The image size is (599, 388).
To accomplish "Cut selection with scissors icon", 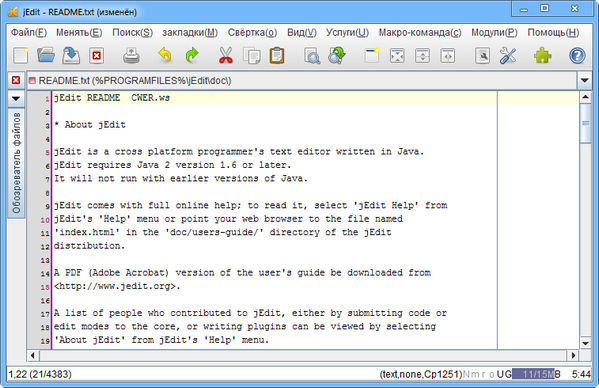I will (226, 56).
